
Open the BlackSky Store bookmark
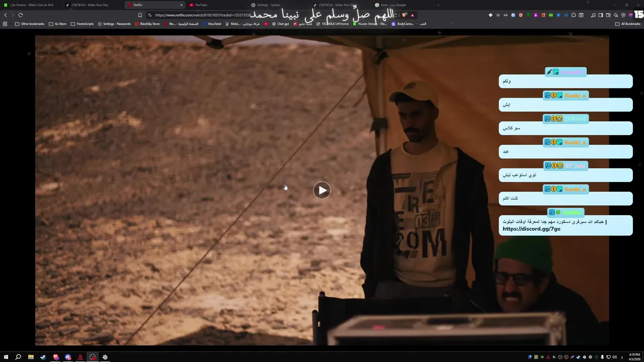(x=147, y=24)
